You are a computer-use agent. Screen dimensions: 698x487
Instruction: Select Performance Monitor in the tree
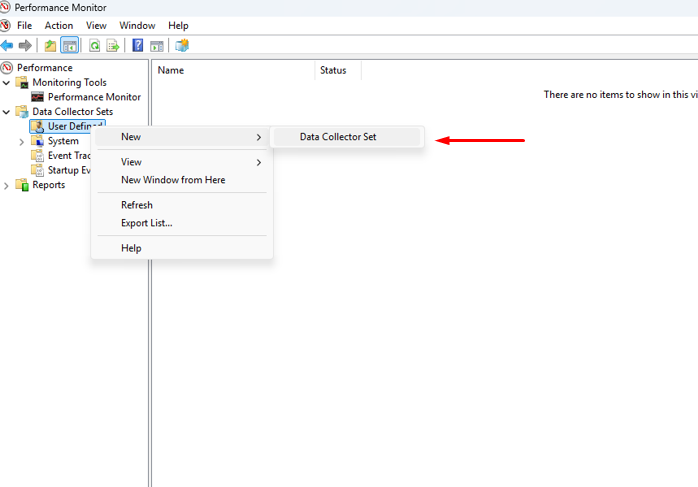tap(94, 97)
